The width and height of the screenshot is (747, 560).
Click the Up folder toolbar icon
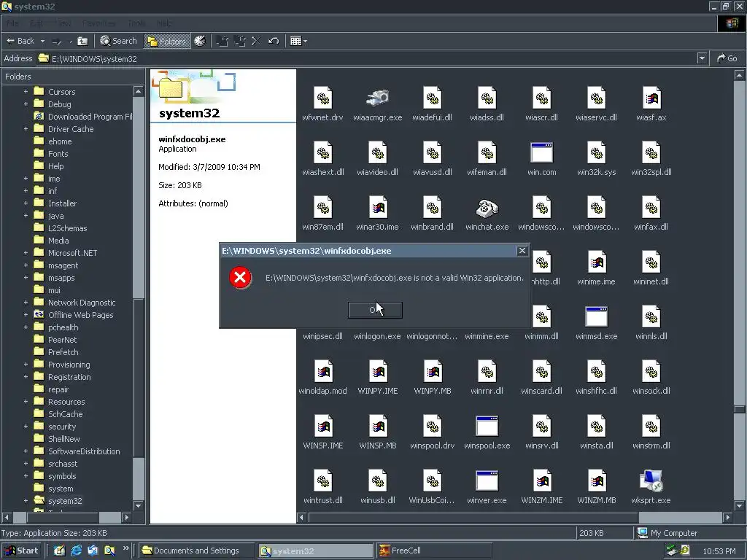pos(82,41)
